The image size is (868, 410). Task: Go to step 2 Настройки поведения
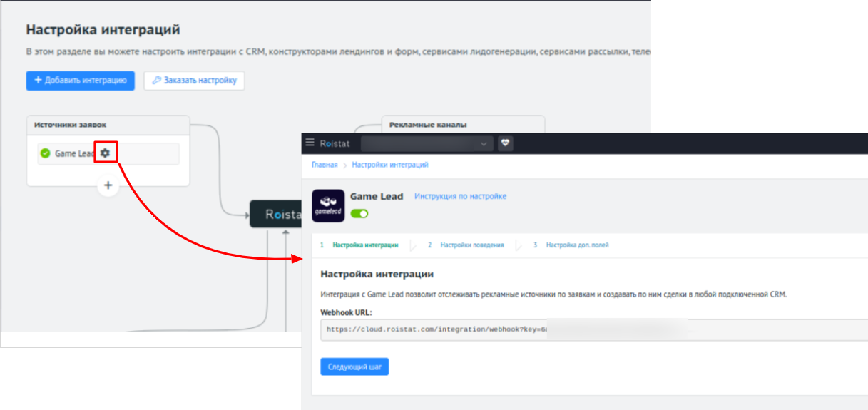click(x=471, y=245)
